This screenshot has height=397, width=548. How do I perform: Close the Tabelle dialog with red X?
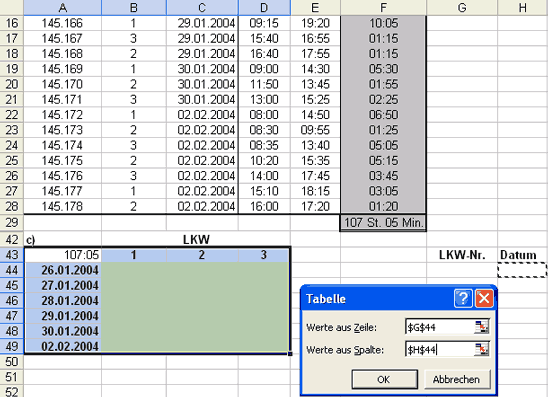click(x=484, y=298)
